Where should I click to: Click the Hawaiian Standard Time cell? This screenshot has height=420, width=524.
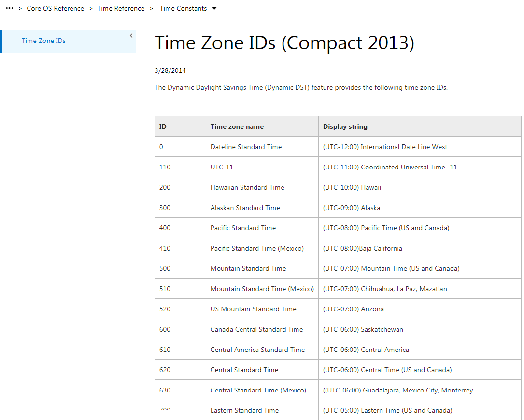pyautogui.click(x=247, y=187)
